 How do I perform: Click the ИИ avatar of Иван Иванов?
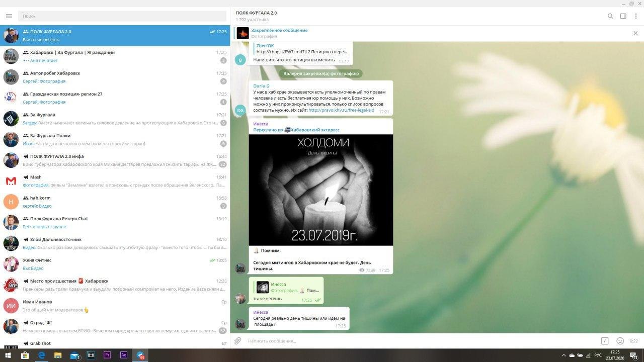pos(11,306)
